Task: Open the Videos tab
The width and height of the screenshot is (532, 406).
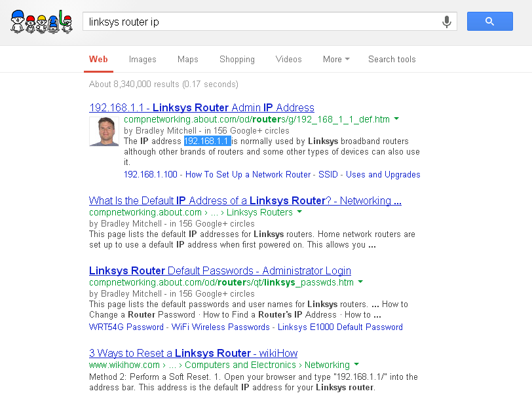Action: [288, 60]
